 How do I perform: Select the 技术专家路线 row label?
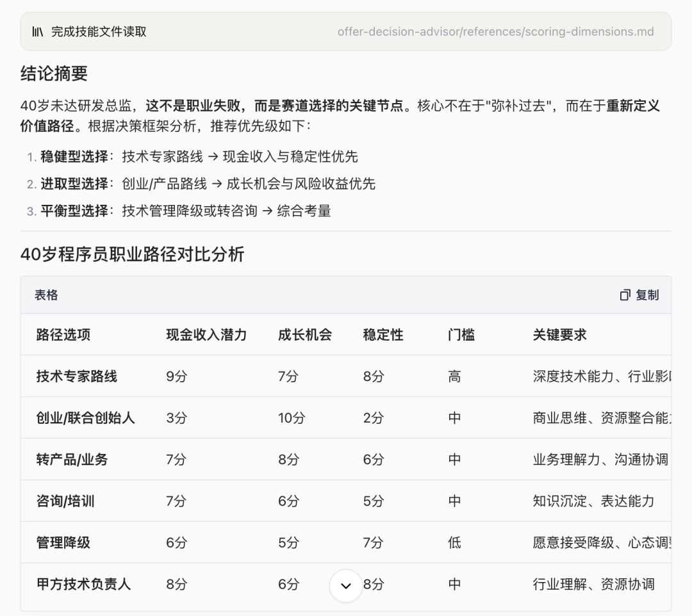click(77, 376)
